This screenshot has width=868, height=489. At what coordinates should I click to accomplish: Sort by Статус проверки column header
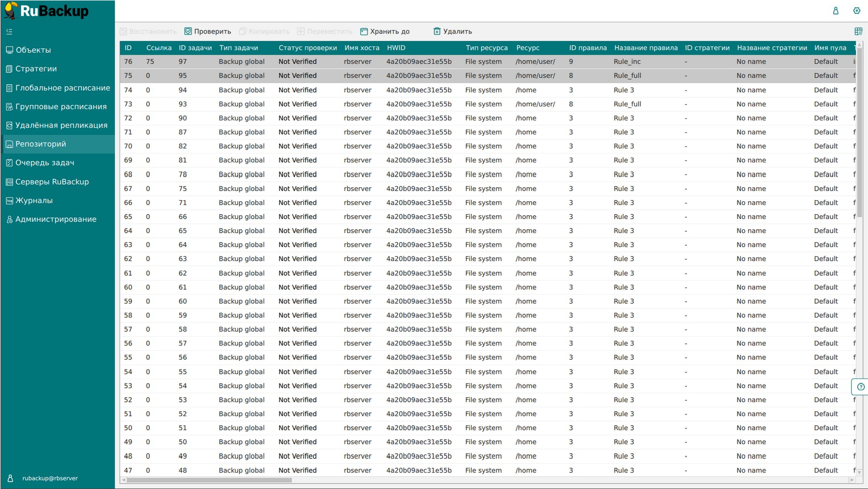tap(308, 48)
